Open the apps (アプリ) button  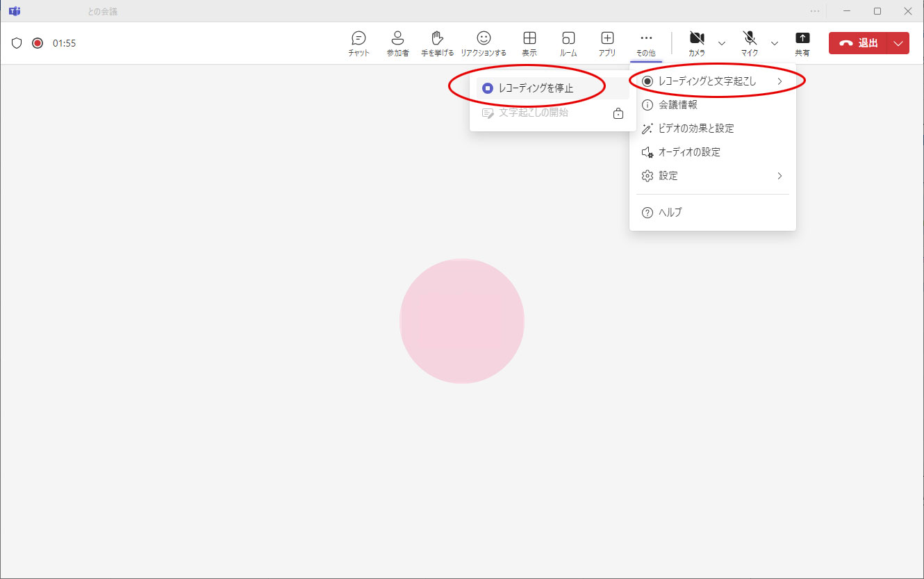click(x=607, y=43)
